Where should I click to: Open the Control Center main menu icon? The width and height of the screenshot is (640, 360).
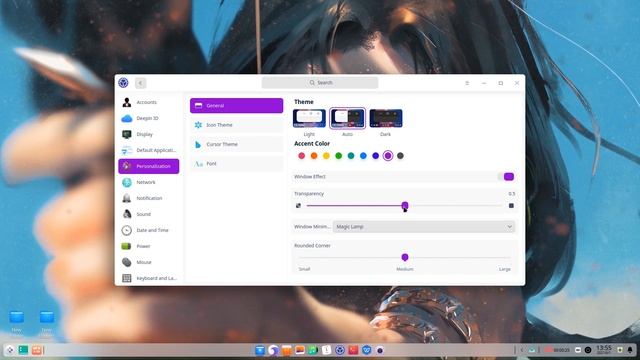[x=467, y=83]
